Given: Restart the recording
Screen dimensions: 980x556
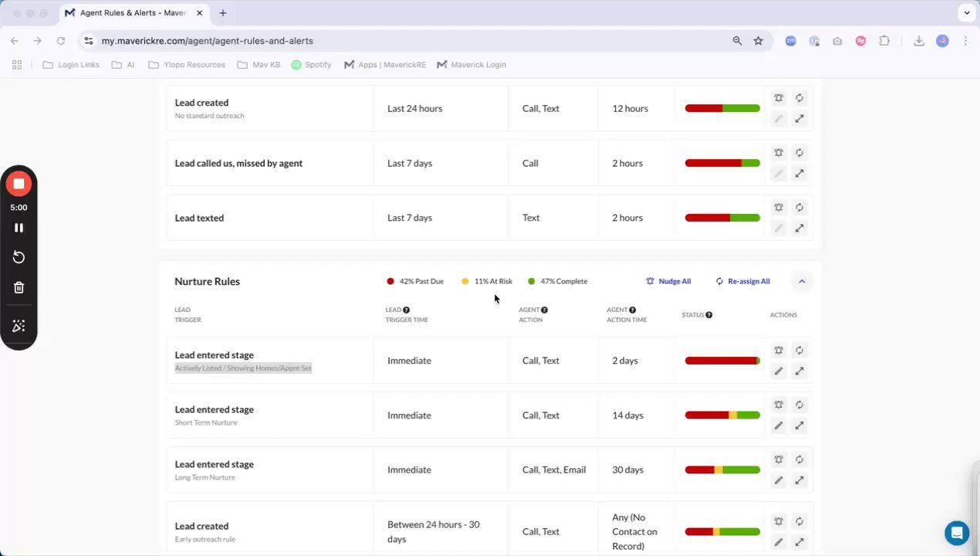Looking at the screenshot, I should click(19, 257).
